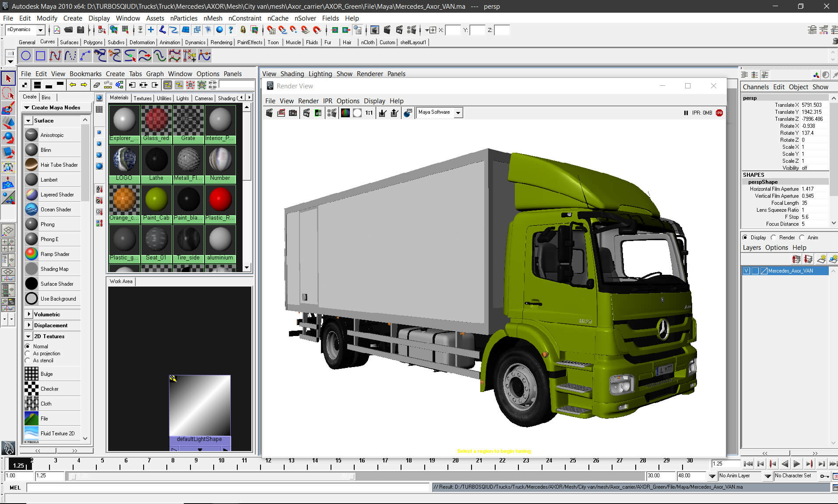Expand the Displacement section

29,325
